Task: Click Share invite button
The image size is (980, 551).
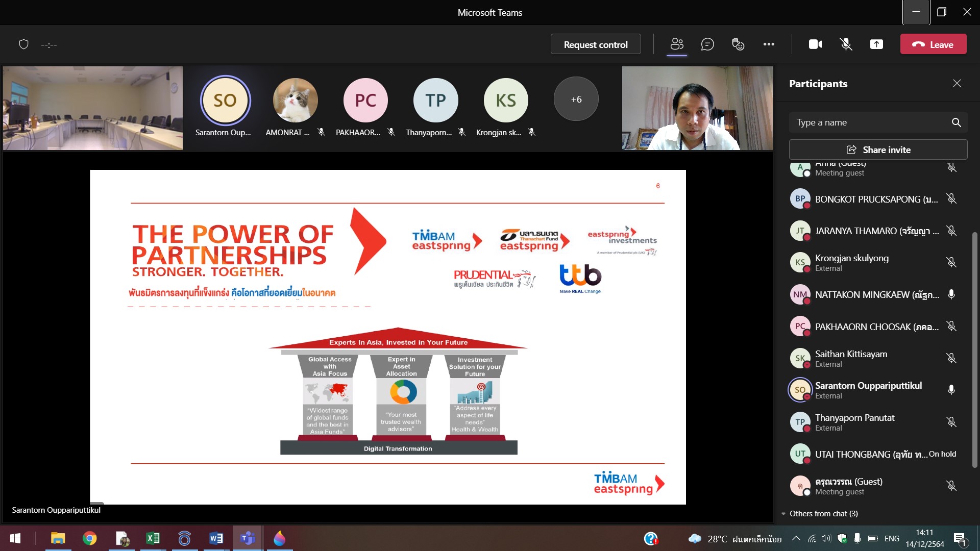Action: 878,149
